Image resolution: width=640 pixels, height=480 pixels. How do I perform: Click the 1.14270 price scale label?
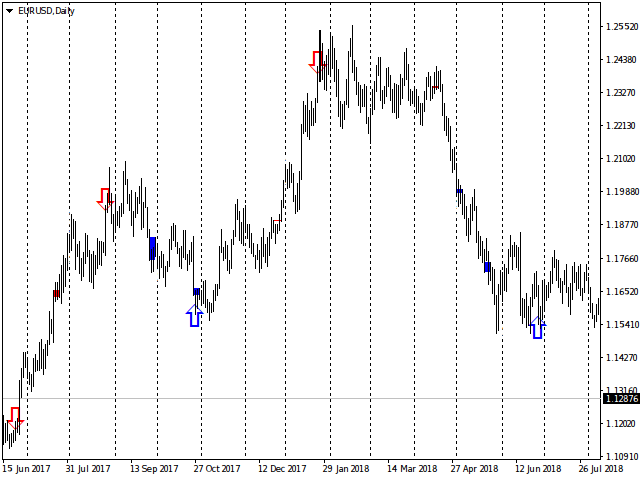pyautogui.click(x=621, y=358)
